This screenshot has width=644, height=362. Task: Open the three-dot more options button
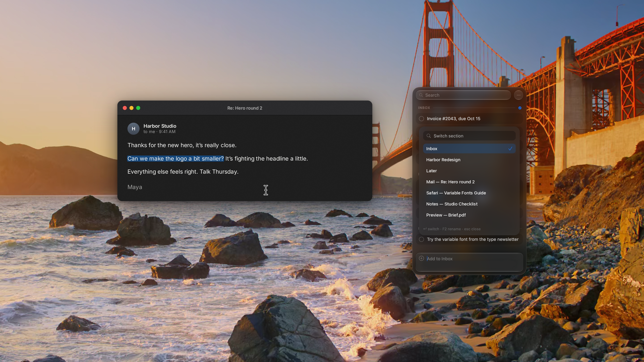point(519,95)
